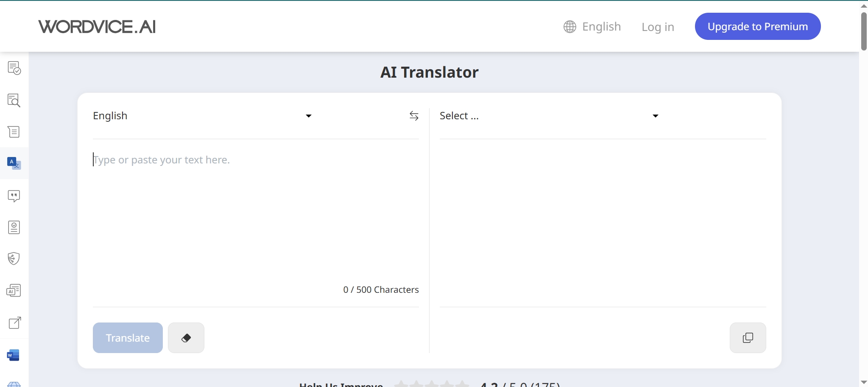The height and width of the screenshot is (387, 868).
Task: Click the WORDVICE.AI logo
Action: (x=97, y=27)
